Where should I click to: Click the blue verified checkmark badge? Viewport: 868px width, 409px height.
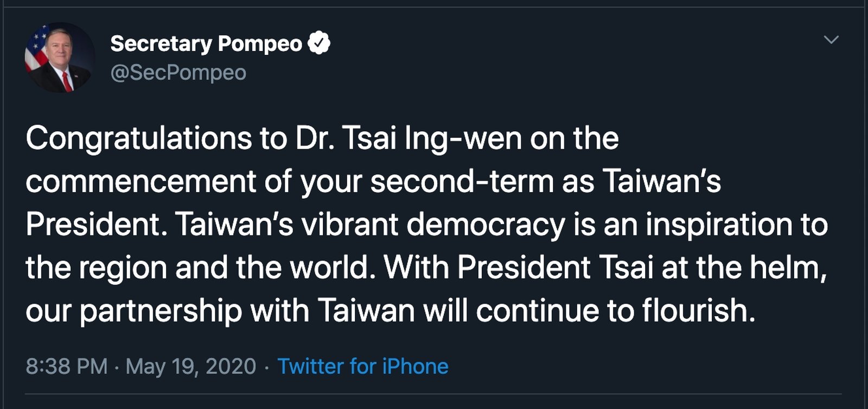[319, 43]
